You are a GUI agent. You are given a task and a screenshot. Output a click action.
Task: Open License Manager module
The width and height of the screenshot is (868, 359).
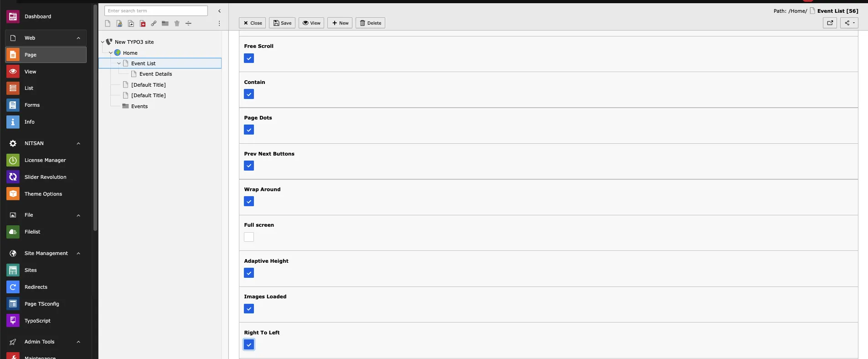click(x=46, y=160)
